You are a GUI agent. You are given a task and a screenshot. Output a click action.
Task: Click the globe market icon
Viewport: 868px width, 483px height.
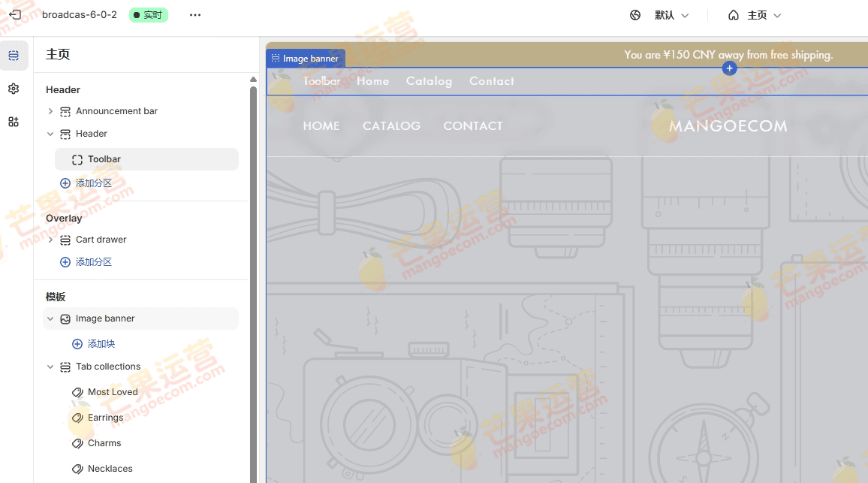635,15
